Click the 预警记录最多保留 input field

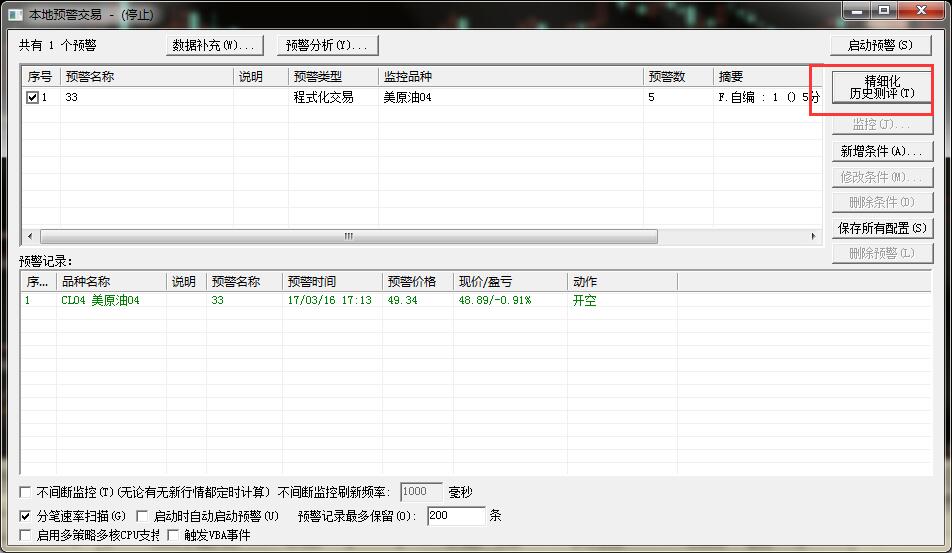click(455, 516)
